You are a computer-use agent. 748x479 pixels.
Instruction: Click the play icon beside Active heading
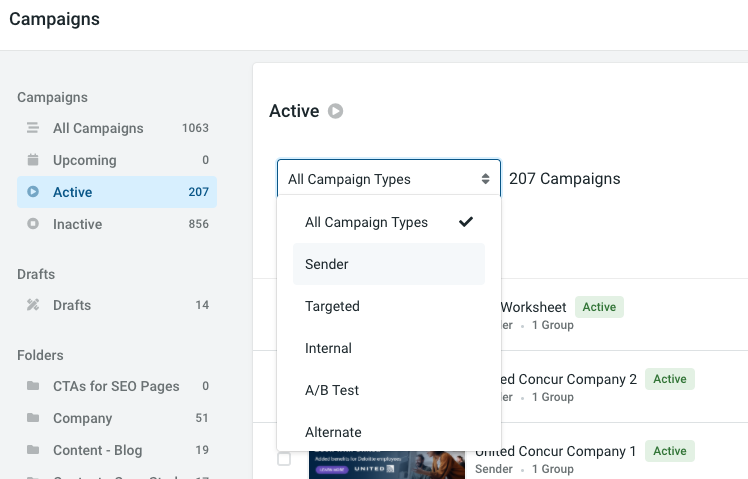point(335,111)
